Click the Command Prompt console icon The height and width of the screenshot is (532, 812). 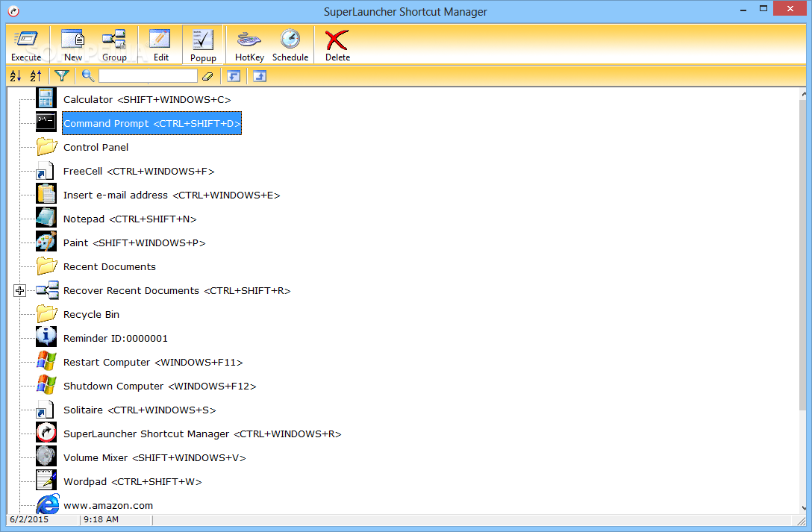46,122
